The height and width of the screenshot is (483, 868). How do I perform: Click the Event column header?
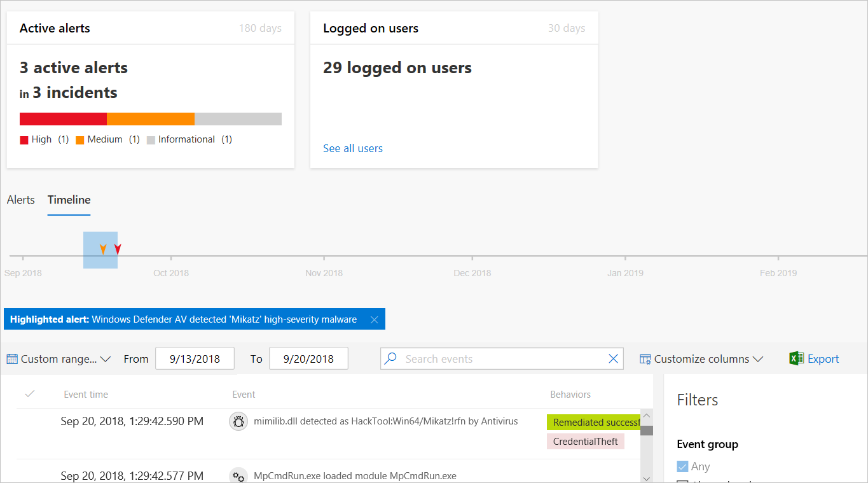click(x=244, y=395)
